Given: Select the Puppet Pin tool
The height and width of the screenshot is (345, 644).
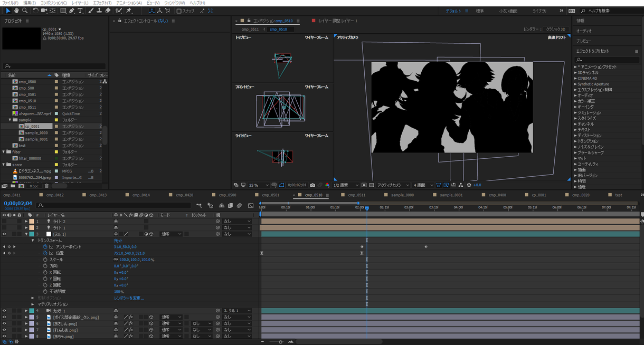Looking at the screenshot, I should pyautogui.click(x=129, y=11).
